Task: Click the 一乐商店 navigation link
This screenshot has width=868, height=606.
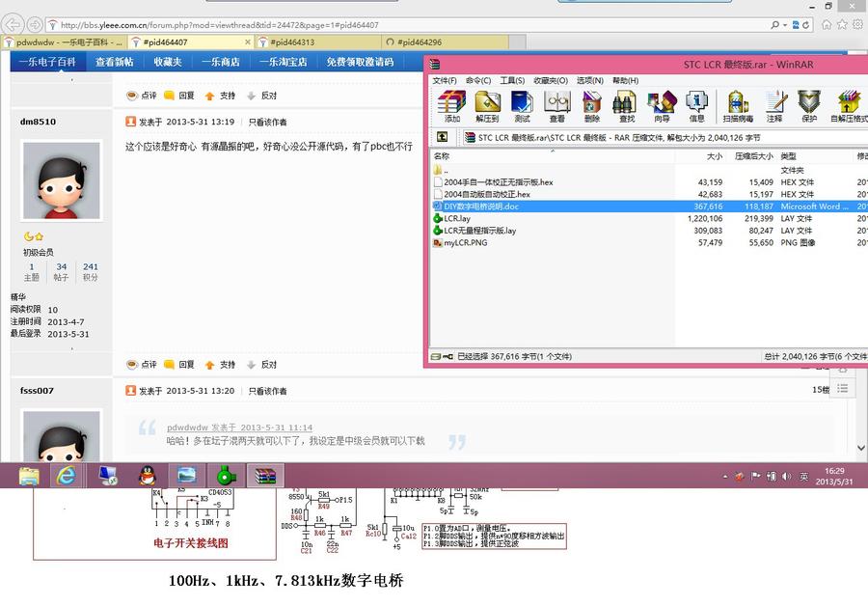Action: pyautogui.click(x=220, y=62)
